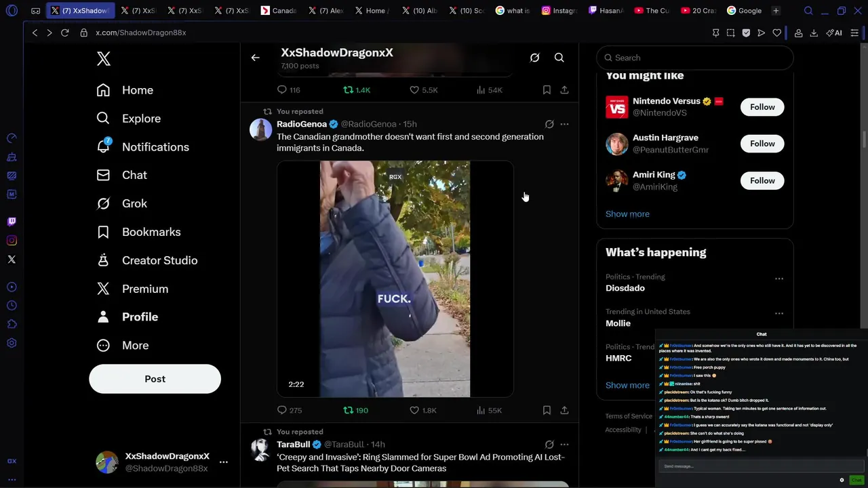Open Twitch in the Opera sidebar
This screenshot has width=868, height=488.
(12, 222)
